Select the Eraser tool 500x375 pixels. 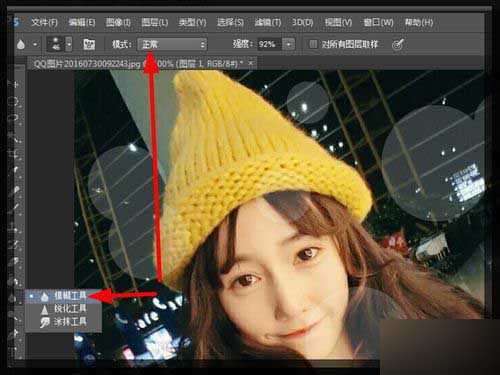pos(15,262)
